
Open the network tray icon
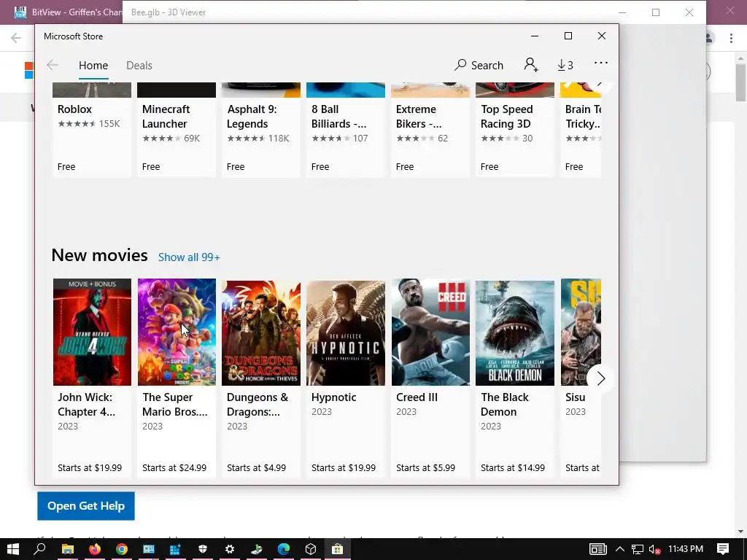pyautogui.click(x=638, y=549)
